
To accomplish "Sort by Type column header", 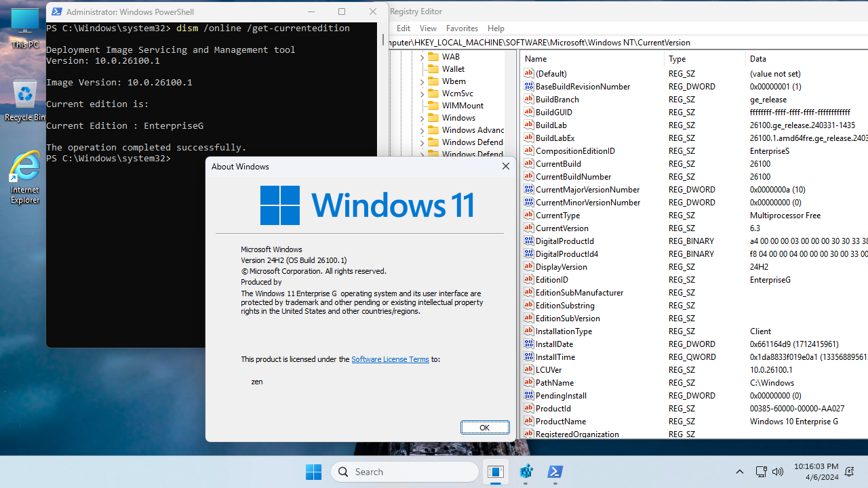I will 705,59.
